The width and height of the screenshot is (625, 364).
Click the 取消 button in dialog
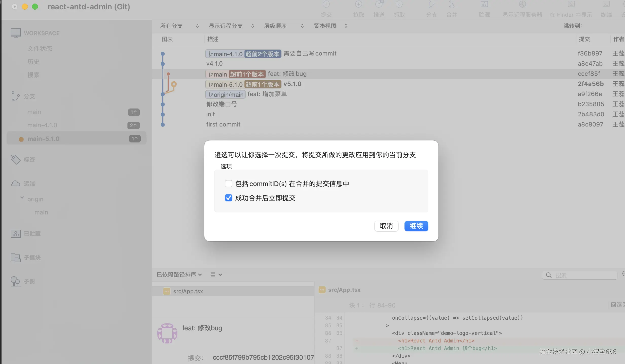(386, 226)
